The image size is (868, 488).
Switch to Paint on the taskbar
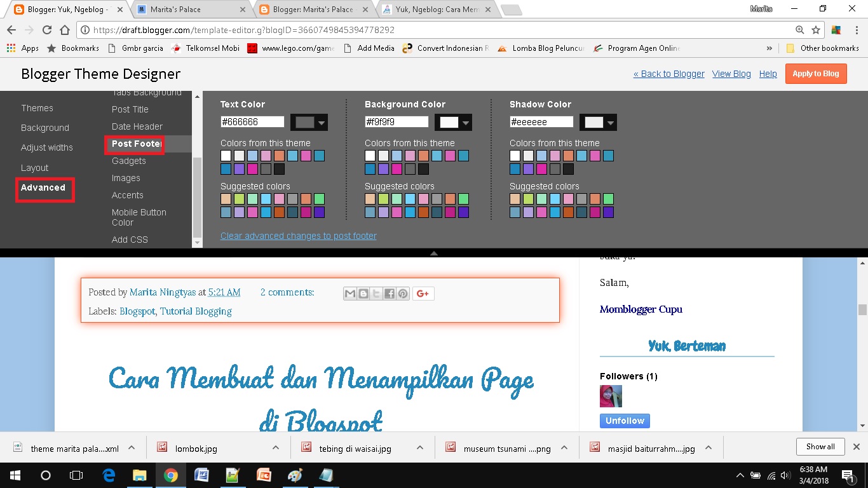[x=295, y=475]
